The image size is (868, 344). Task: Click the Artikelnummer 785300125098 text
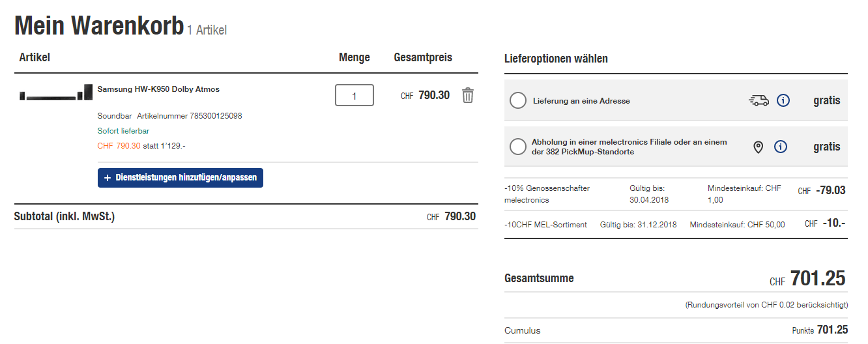[x=190, y=116]
